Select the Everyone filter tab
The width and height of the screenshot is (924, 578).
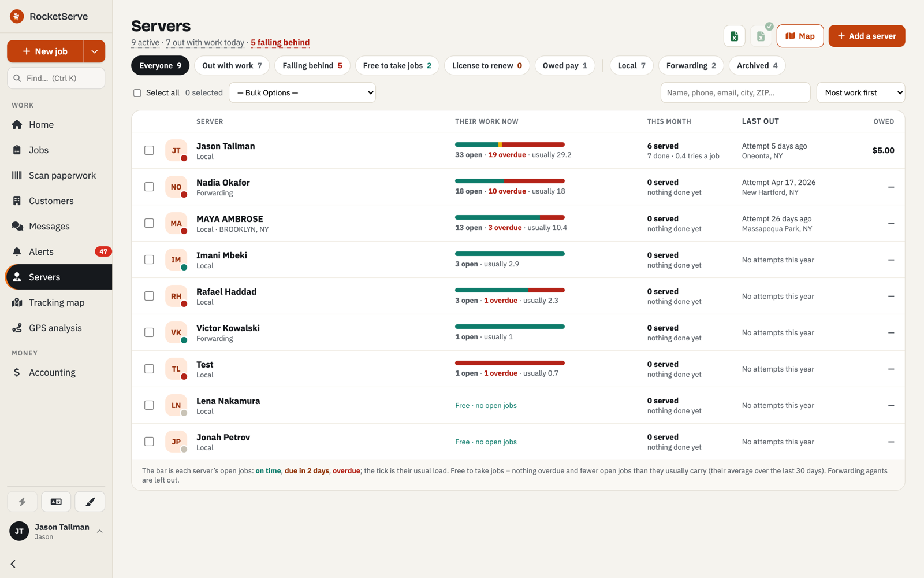click(160, 65)
